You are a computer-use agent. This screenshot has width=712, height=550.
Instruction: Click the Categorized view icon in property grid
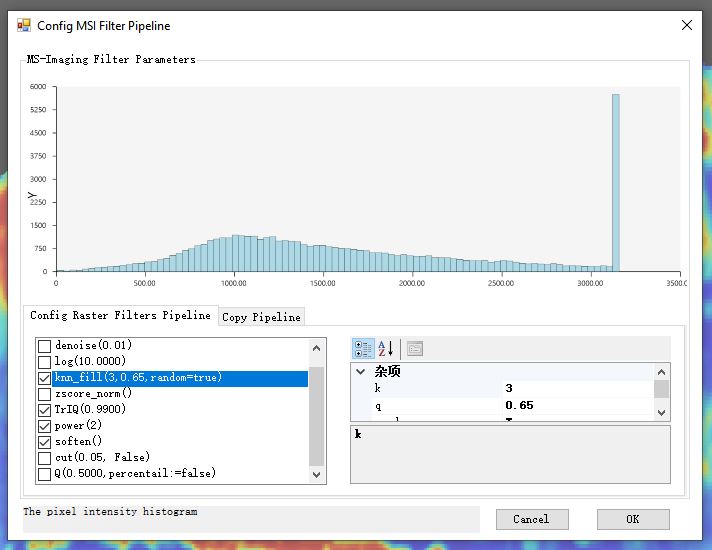point(364,349)
